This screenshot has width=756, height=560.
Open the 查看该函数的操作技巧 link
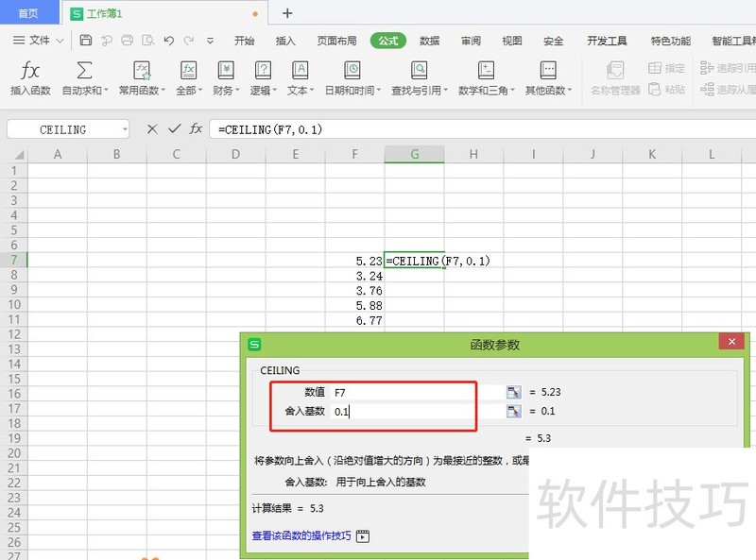click(301, 535)
